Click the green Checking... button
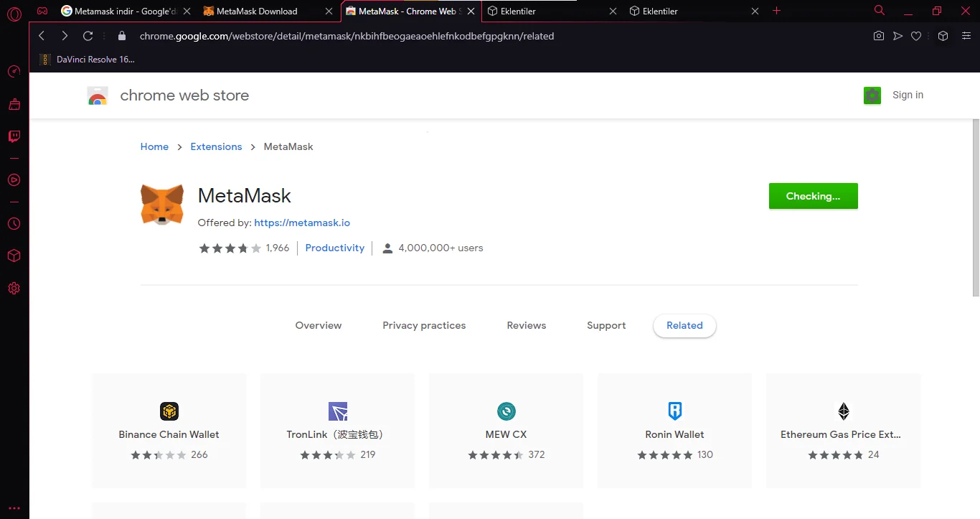 (x=813, y=196)
